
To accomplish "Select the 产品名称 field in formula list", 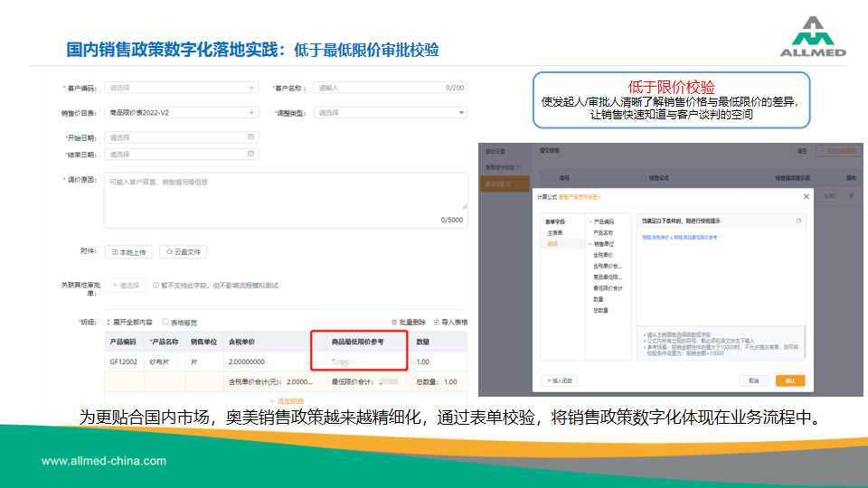I will pos(603,233).
